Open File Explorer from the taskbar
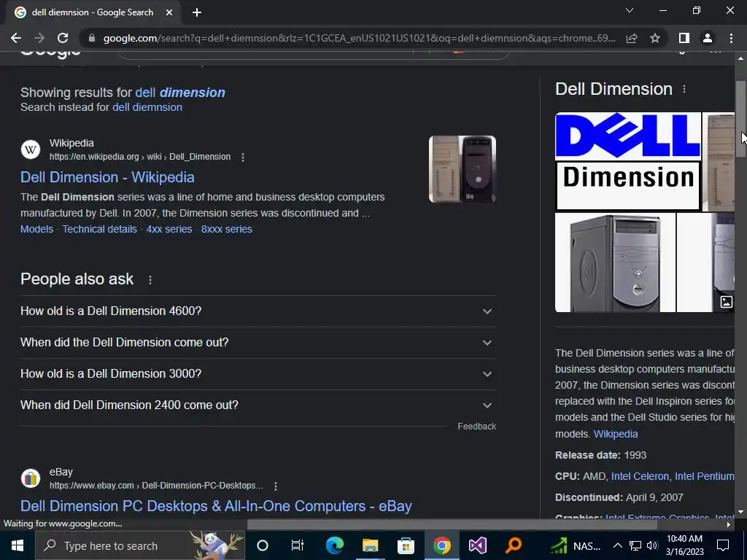Image resolution: width=747 pixels, height=560 pixels. (x=370, y=545)
